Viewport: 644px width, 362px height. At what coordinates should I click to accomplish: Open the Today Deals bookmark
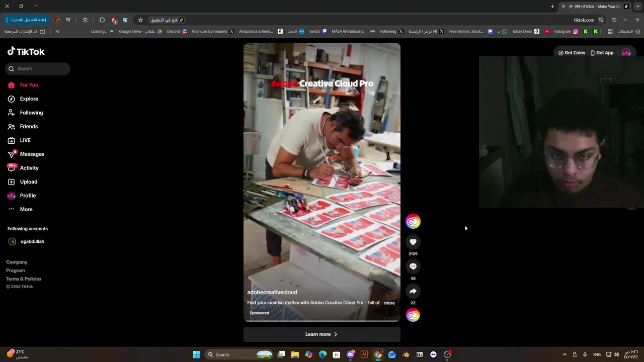(526, 32)
